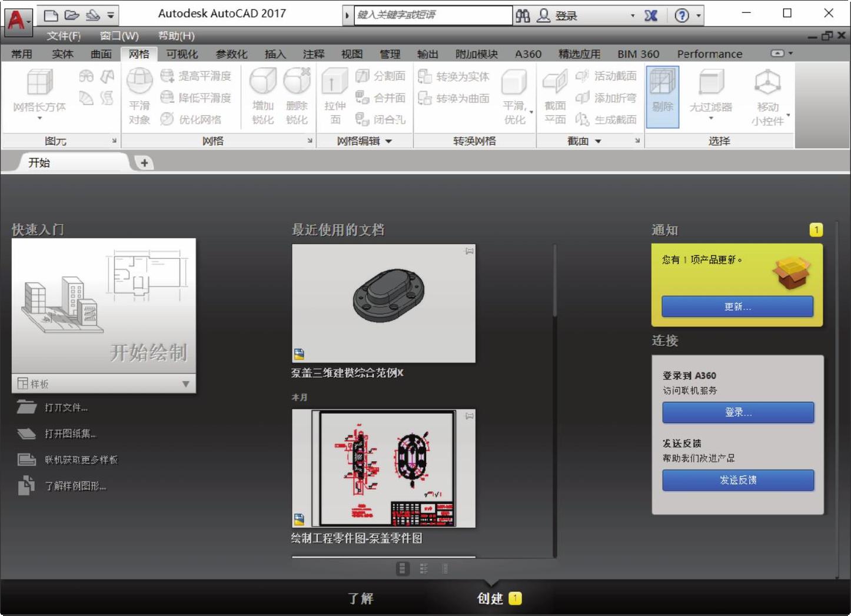This screenshot has height=616, width=851.
Task: Switch recent documents to large thumbnail view
Action: (403, 568)
